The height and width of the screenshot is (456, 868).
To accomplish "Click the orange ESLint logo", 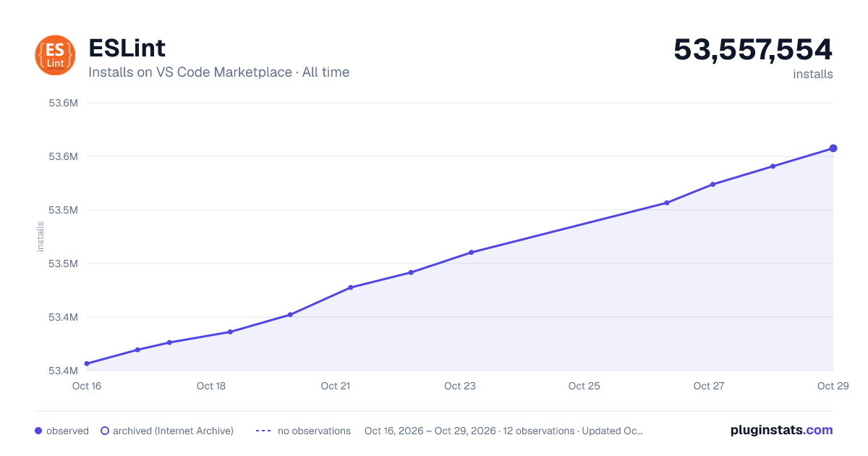I will pyautogui.click(x=55, y=55).
